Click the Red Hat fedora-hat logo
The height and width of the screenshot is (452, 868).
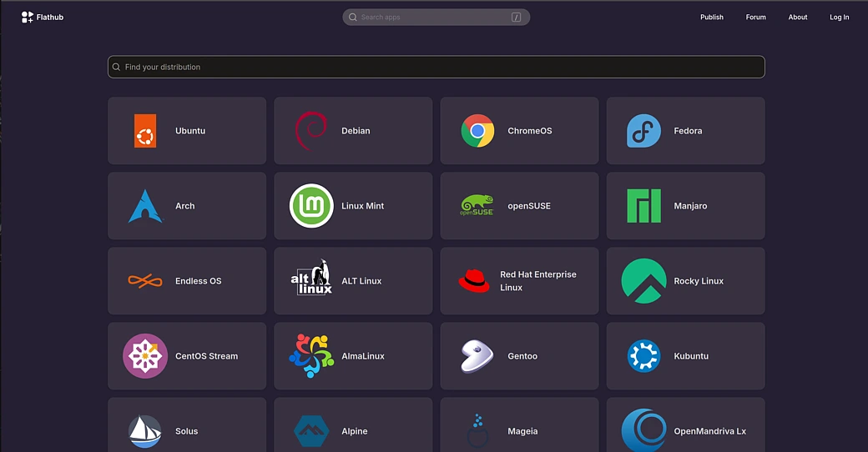coord(474,281)
